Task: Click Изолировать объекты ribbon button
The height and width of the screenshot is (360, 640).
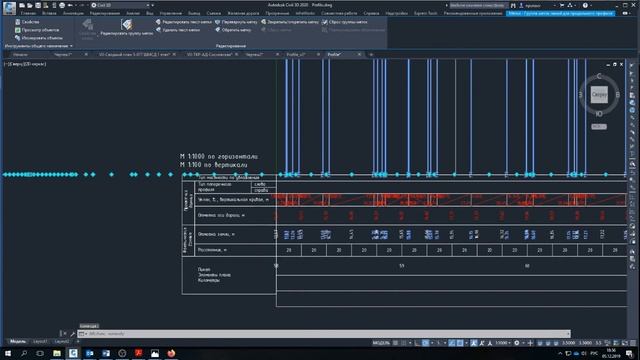Action: (x=38, y=38)
